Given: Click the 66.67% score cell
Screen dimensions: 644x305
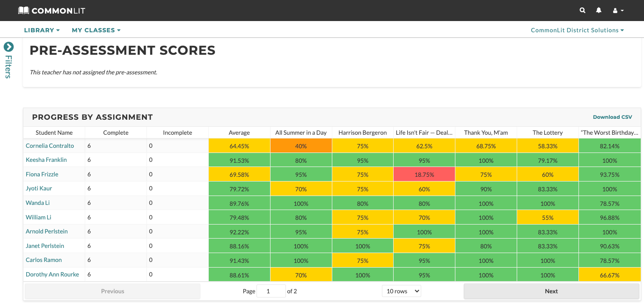Looking at the screenshot, I should click(x=609, y=275).
